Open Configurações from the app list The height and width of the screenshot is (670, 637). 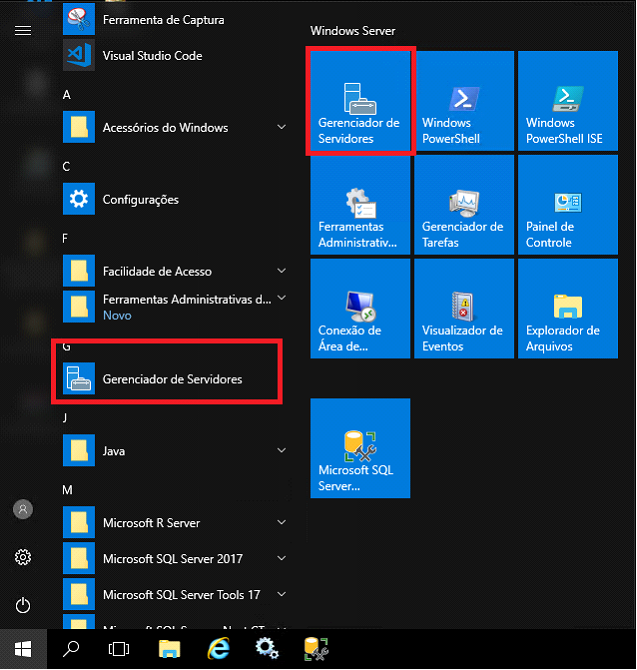pyautogui.click(x=175, y=199)
